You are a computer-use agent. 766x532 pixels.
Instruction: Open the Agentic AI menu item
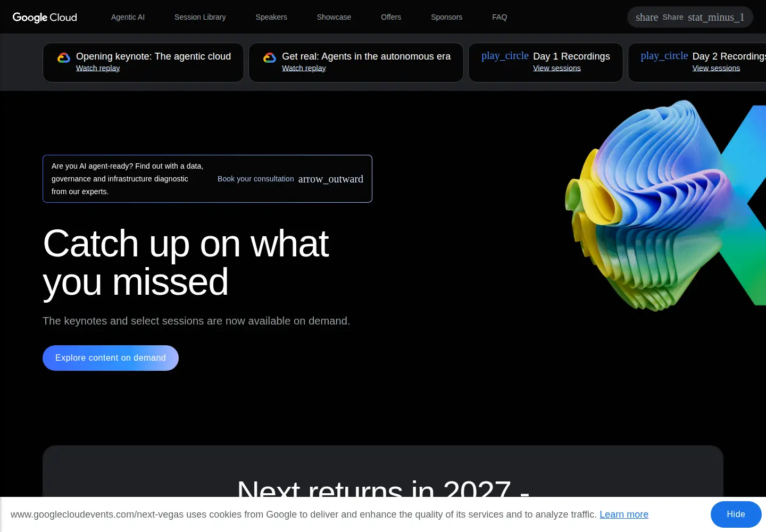pyautogui.click(x=128, y=17)
